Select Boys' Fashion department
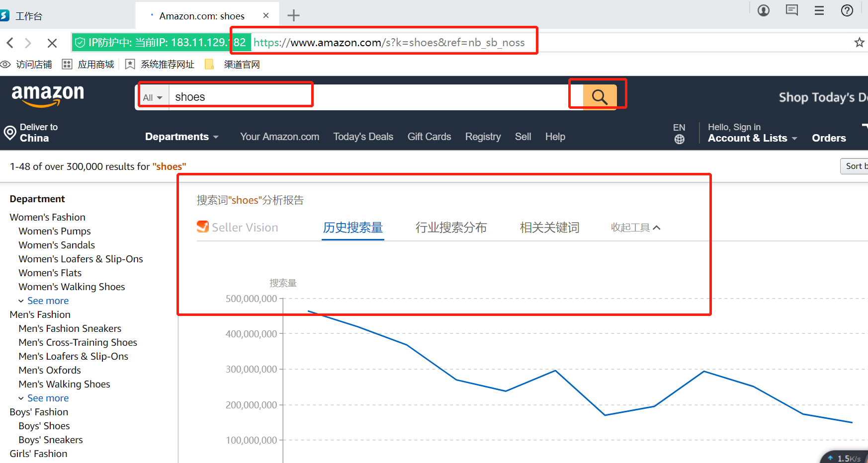Viewport: 868px width, 463px height. tap(39, 412)
